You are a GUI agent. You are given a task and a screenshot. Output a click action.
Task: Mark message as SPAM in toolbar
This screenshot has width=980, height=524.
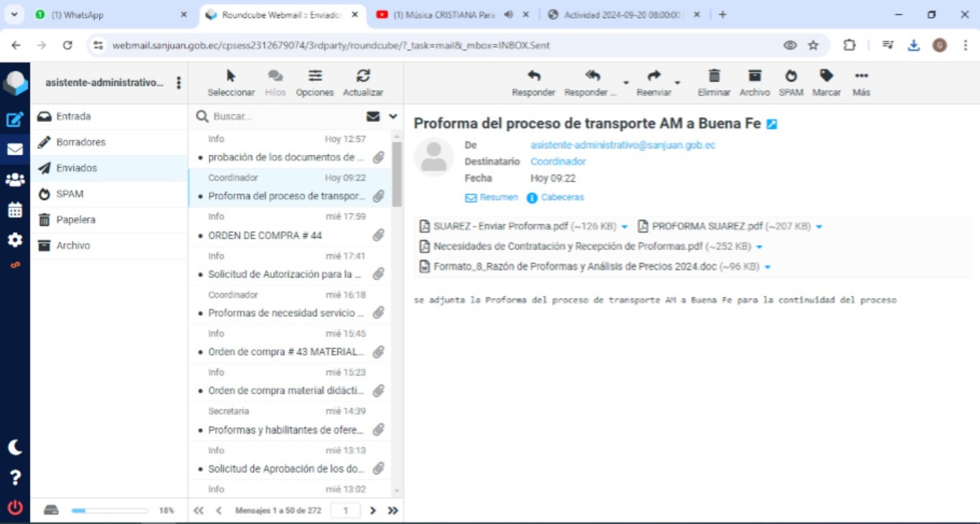point(791,82)
